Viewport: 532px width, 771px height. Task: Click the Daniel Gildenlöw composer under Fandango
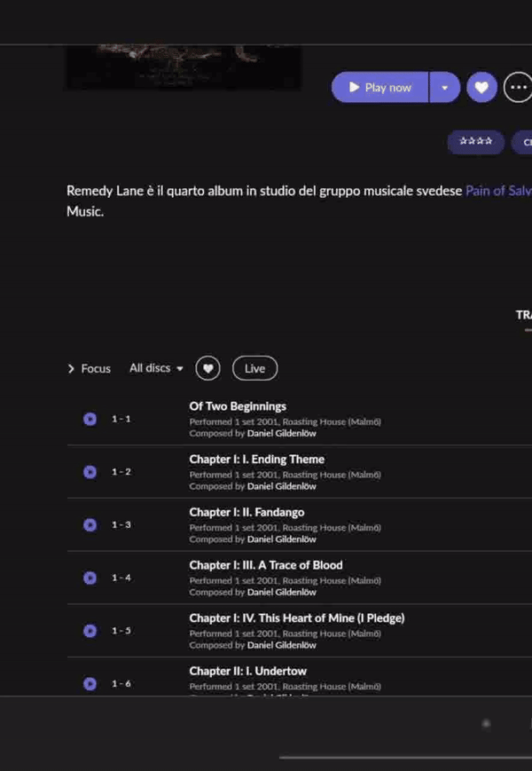click(281, 539)
